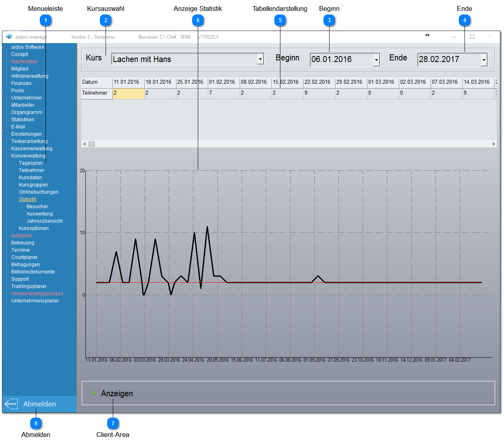Click the resize arrows icon in title bar
504x445 pixels.
427,35
